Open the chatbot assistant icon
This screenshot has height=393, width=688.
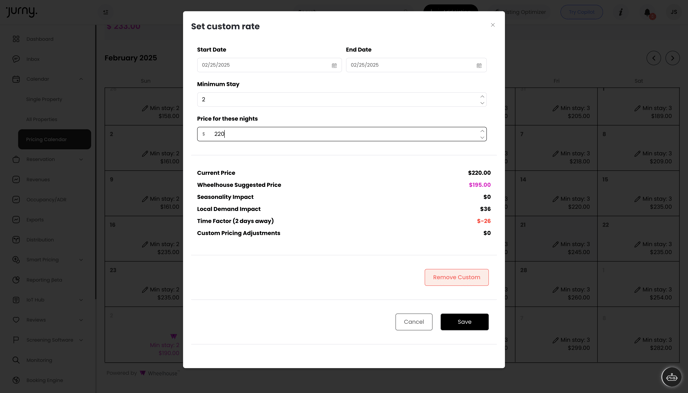[x=671, y=377]
